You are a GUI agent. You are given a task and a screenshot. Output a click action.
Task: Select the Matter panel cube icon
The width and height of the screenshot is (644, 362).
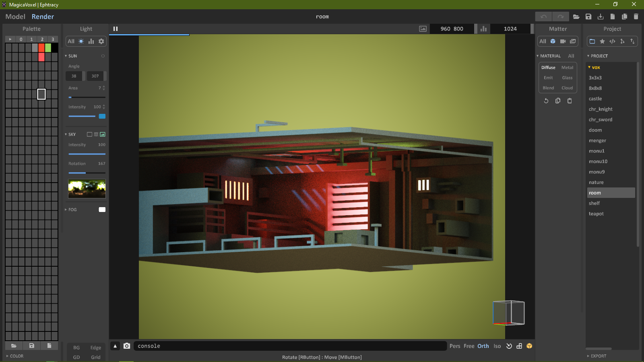point(553,41)
